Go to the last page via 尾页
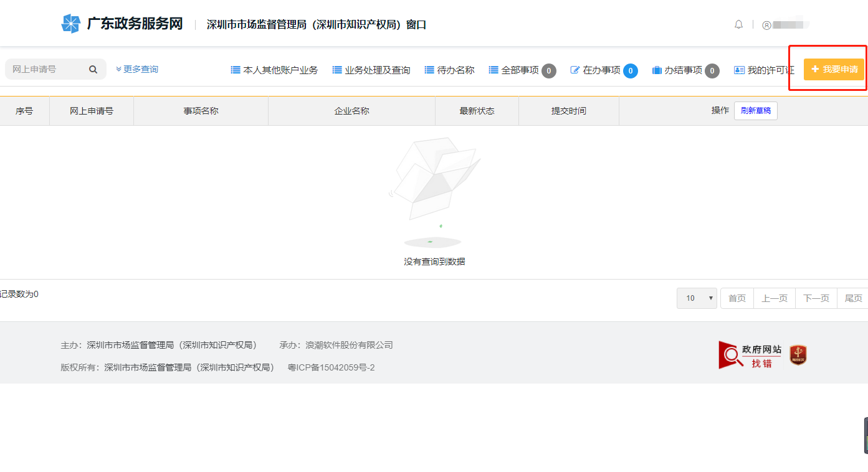The height and width of the screenshot is (472, 868). click(853, 298)
